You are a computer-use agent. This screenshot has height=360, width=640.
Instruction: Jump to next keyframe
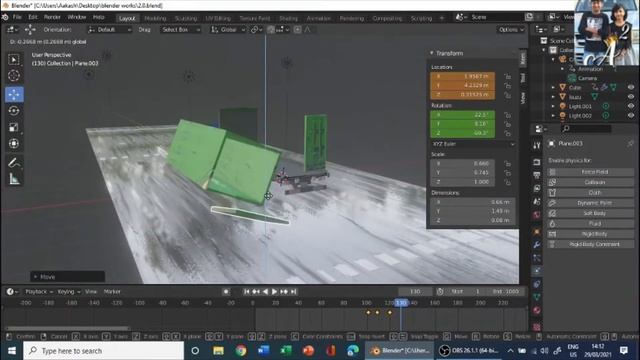(x=284, y=291)
